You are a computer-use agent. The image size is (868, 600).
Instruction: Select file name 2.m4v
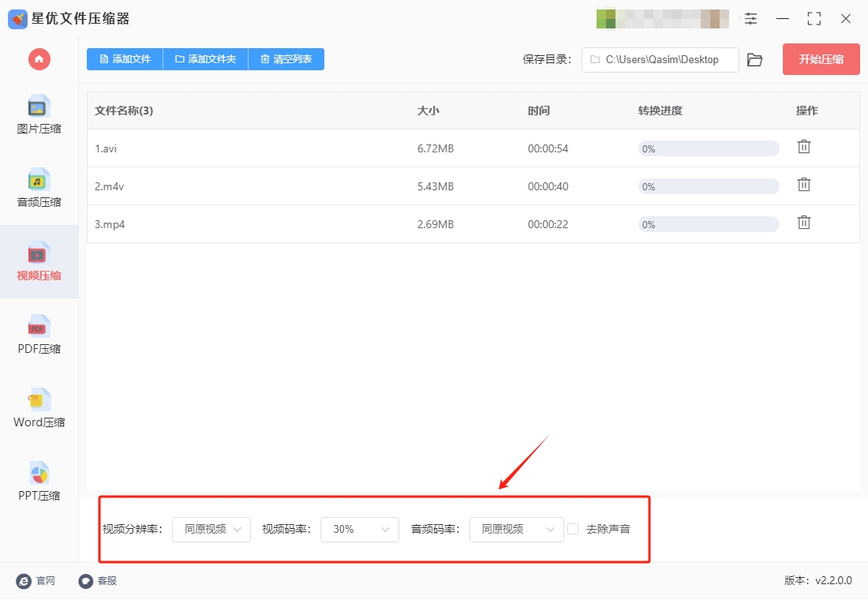(109, 186)
